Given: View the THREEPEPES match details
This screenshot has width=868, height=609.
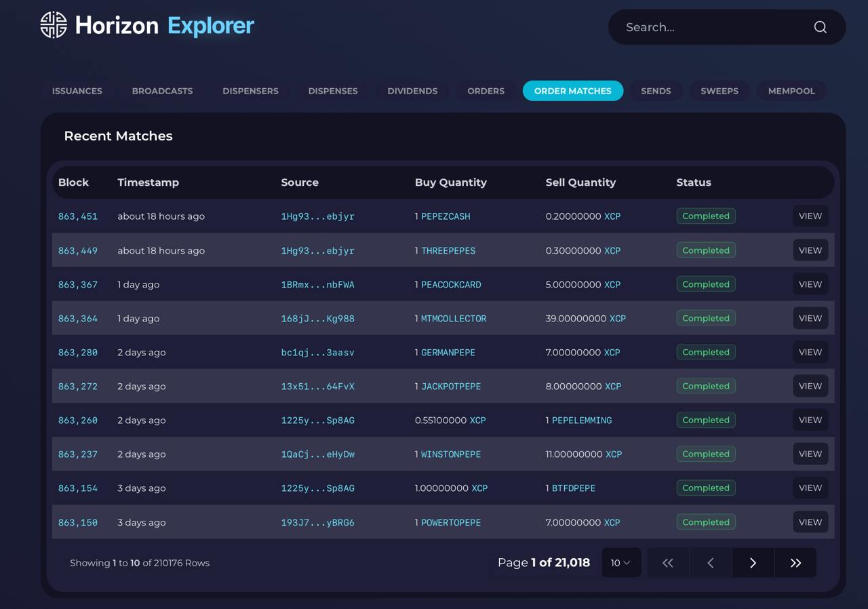Looking at the screenshot, I should point(810,250).
